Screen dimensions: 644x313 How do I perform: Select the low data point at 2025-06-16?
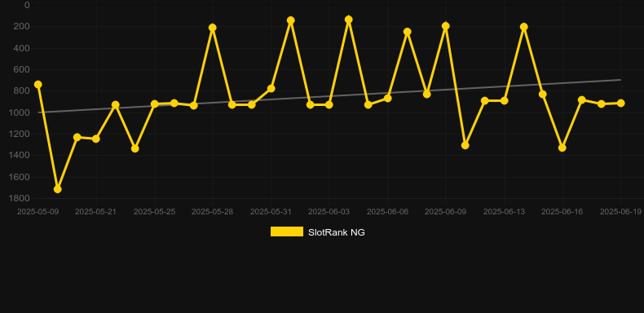tap(562, 148)
